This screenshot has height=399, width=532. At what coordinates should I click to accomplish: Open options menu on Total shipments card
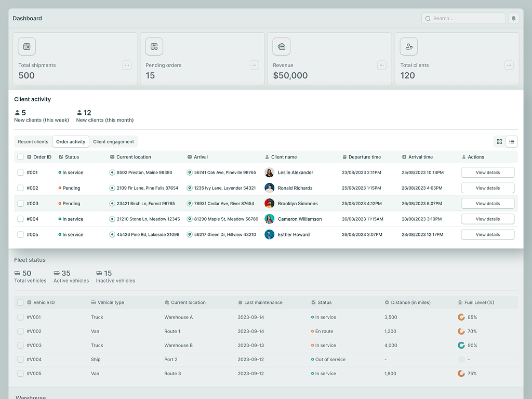pos(127,65)
